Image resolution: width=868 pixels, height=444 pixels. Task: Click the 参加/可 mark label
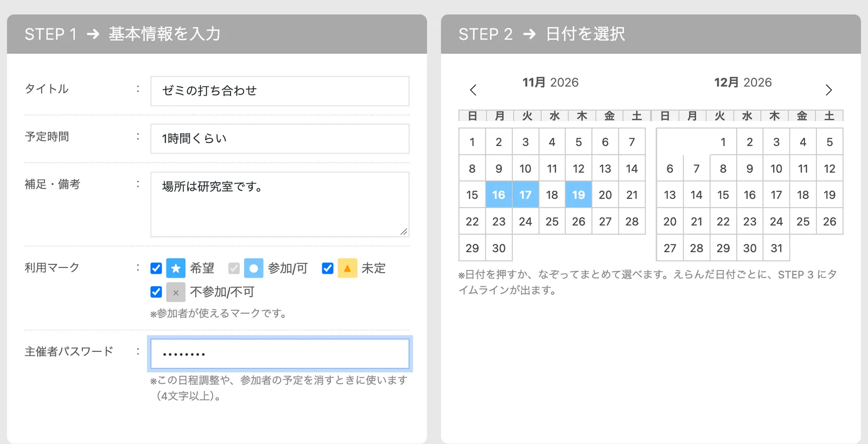[x=288, y=268]
